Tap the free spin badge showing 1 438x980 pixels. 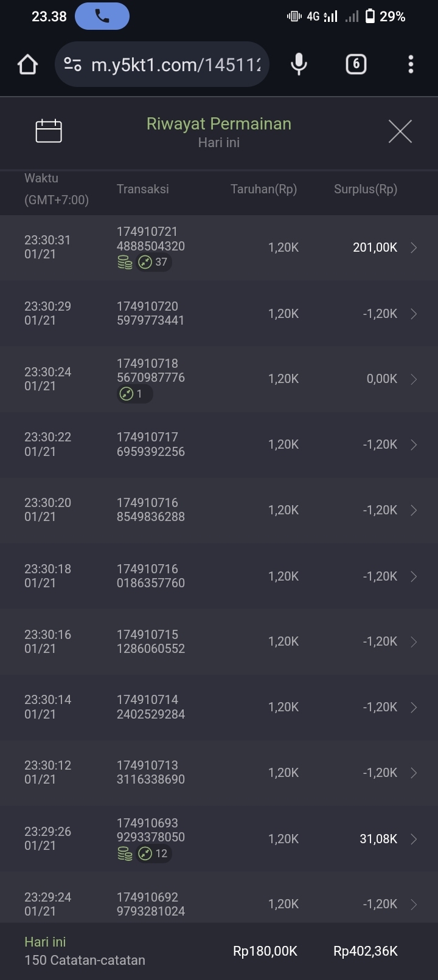point(134,394)
